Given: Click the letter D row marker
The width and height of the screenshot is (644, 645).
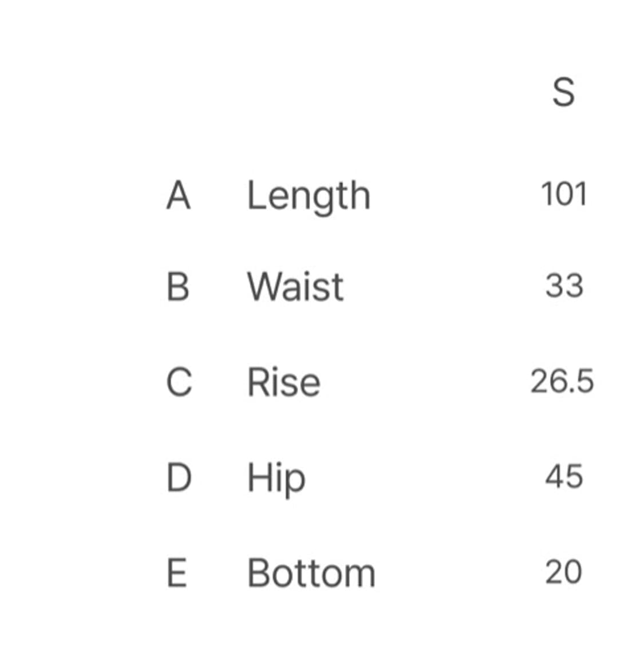Looking at the screenshot, I should (x=179, y=477).
